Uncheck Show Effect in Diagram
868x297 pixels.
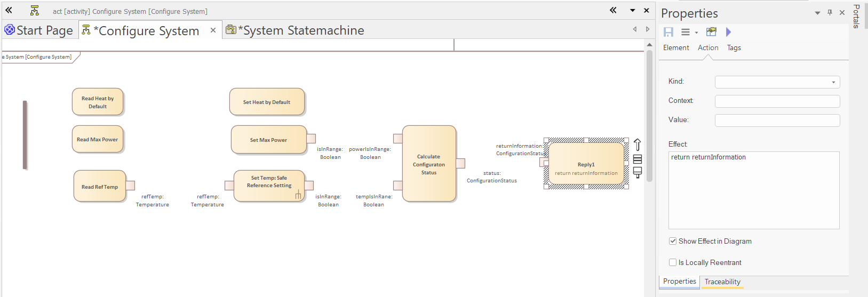673,241
